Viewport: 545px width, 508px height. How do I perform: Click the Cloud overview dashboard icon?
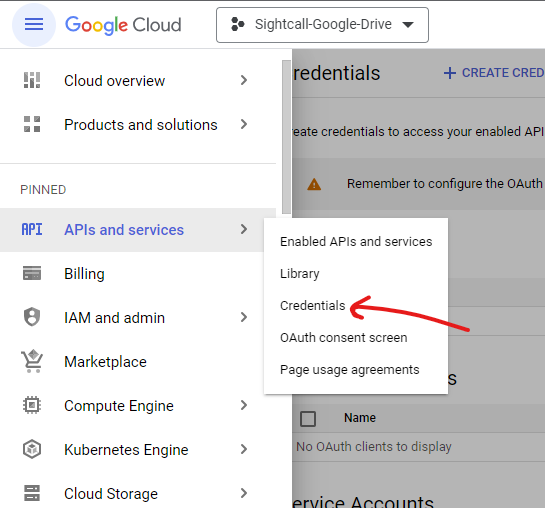(x=32, y=80)
